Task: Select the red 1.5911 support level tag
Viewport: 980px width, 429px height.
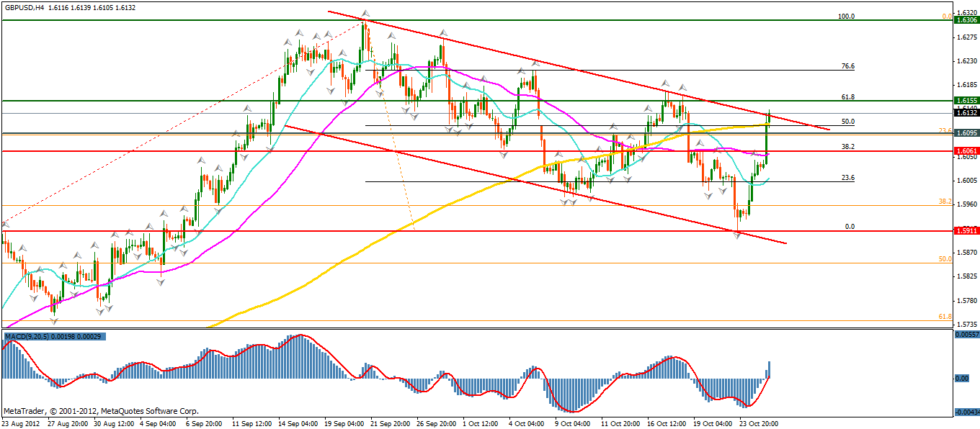Action: tap(966, 231)
